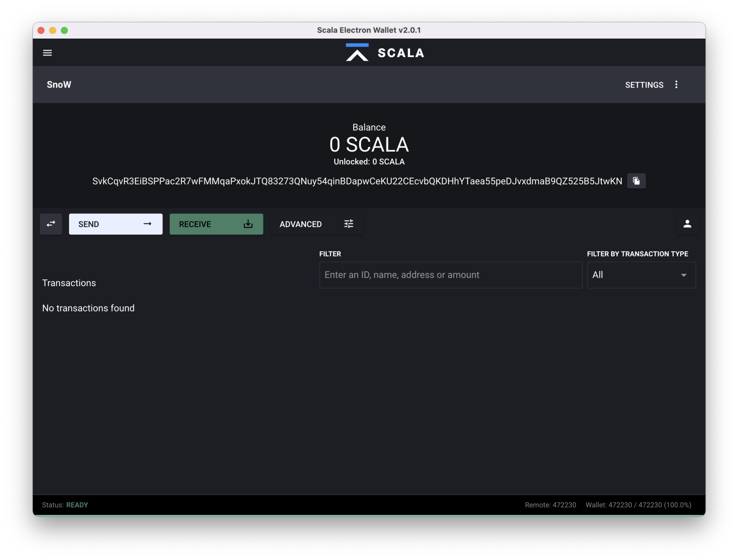Maximize the window with green button
The width and height of the screenshot is (738, 560).
pyautogui.click(x=64, y=30)
